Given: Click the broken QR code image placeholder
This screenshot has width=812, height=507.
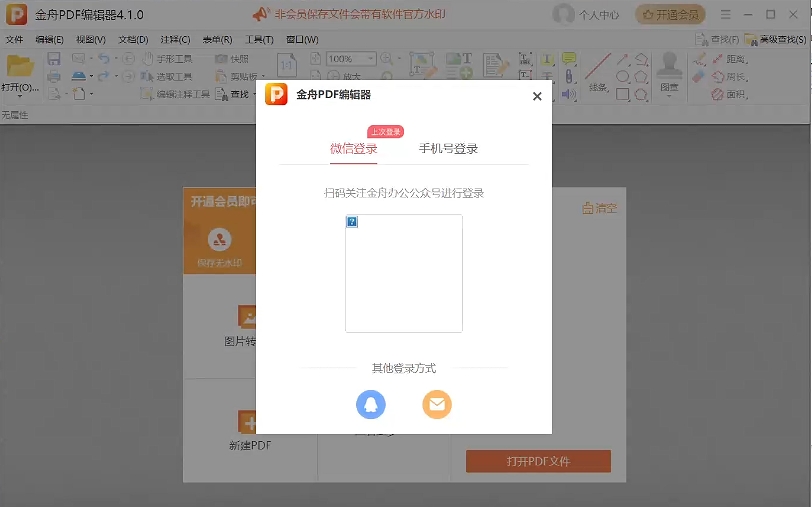Looking at the screenshot, I should 404,273.
